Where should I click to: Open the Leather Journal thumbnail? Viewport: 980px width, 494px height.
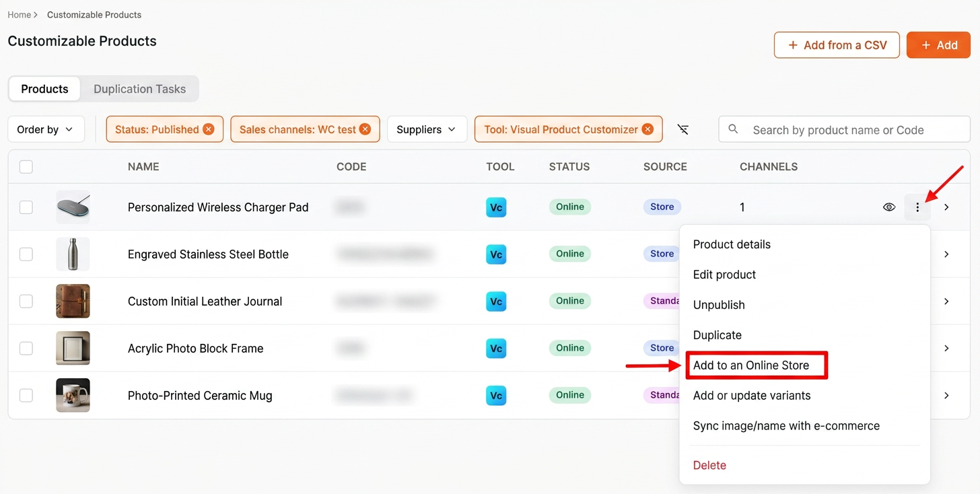coord(73,302)
